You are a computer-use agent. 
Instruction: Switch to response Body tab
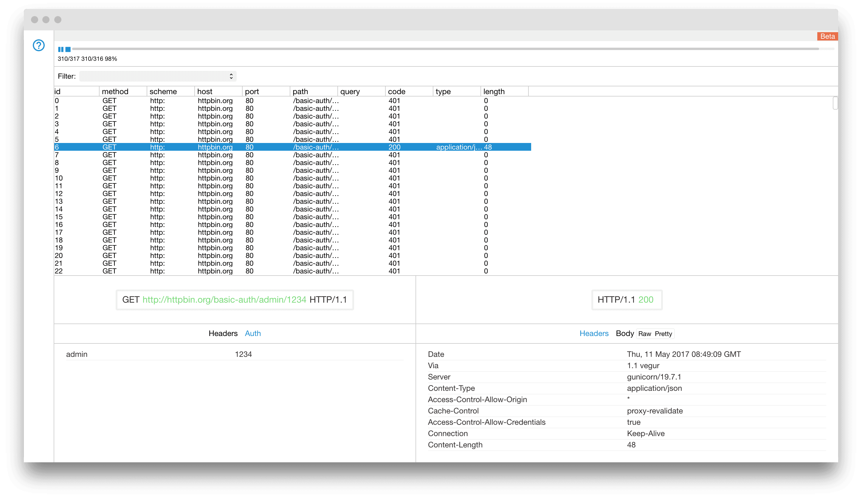625,333
